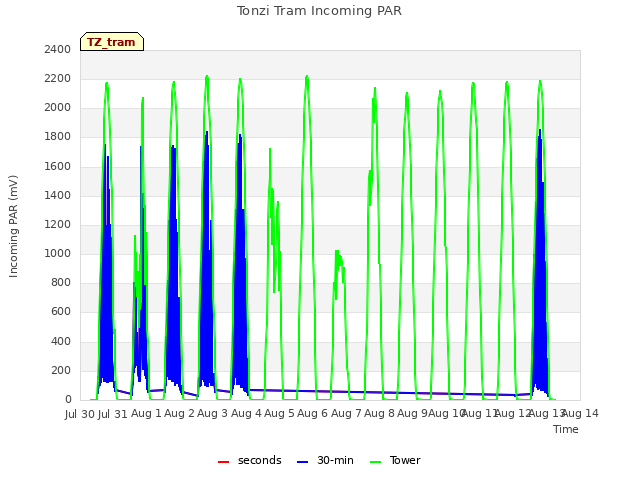Click the 1000 y-axis tick label
This screenshot has width=640, height=480.
(x=58, y=253)
